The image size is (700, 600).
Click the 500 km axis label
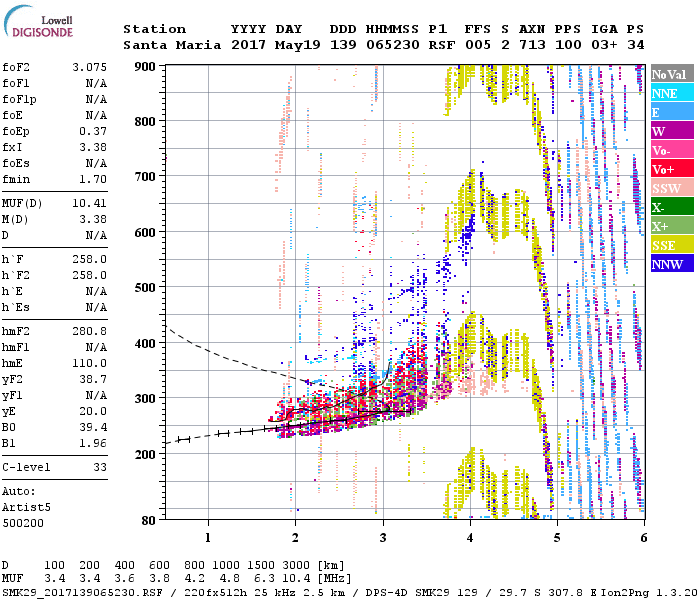pyautogui.click(x=145, y=288)
